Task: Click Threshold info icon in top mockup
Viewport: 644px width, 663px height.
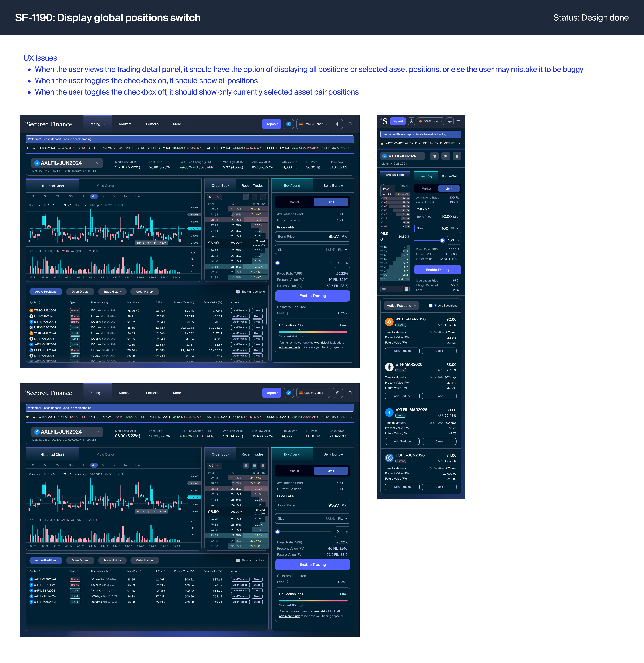Action: (301, 337)
